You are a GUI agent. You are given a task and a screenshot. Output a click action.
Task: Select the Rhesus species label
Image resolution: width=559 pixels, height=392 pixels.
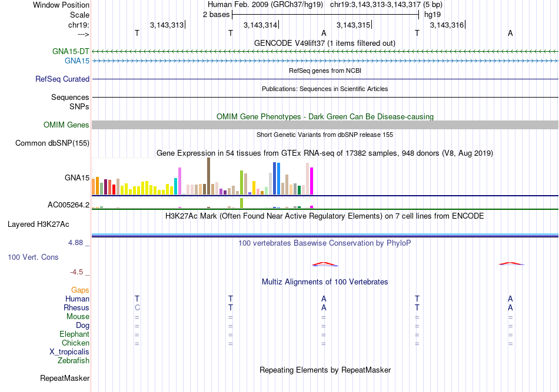coord(76,307)
